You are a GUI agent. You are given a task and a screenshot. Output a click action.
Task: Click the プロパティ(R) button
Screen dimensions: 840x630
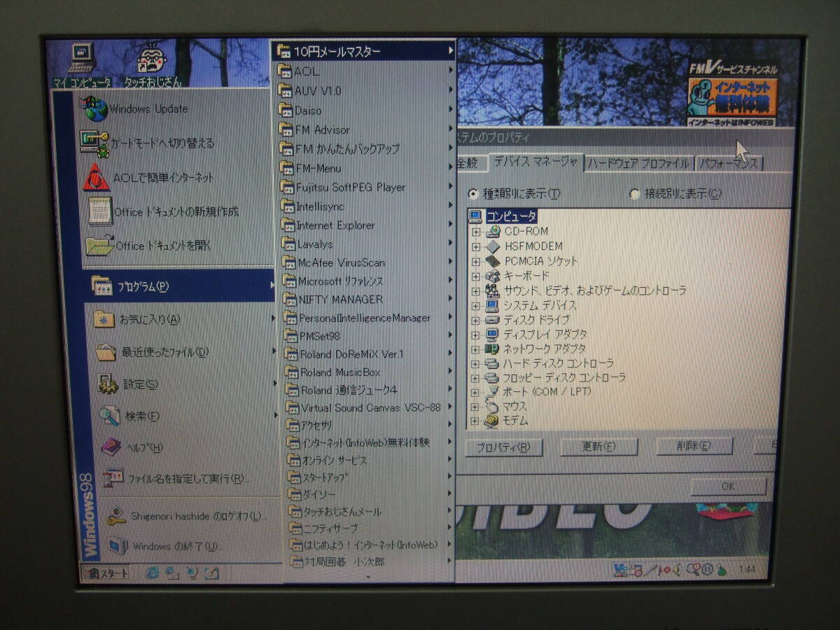coord(503,447)
